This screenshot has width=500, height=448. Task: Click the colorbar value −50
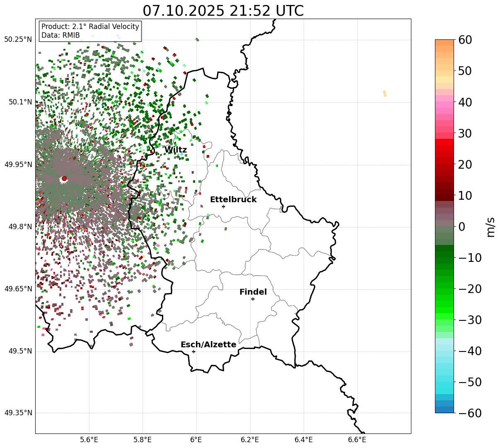pos(470,382)
